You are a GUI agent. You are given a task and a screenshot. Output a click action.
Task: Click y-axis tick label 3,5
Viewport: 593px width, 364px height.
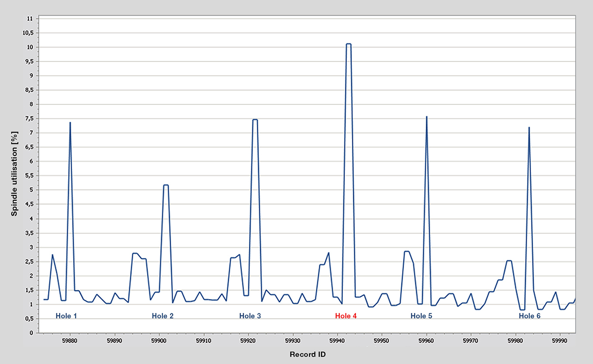tap(28, 233)
